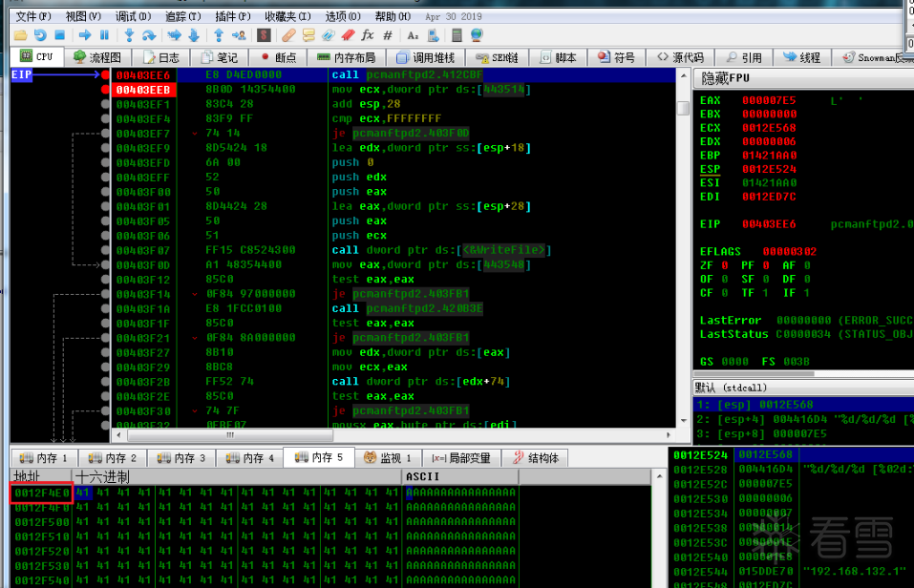Switch to the 结构体 tab

(x=536, y=458)
